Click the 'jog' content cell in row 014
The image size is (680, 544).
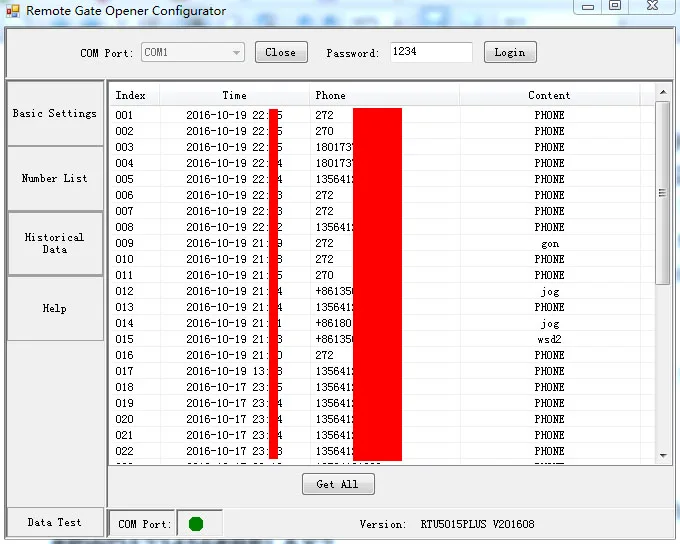click(x=549, y=324)
